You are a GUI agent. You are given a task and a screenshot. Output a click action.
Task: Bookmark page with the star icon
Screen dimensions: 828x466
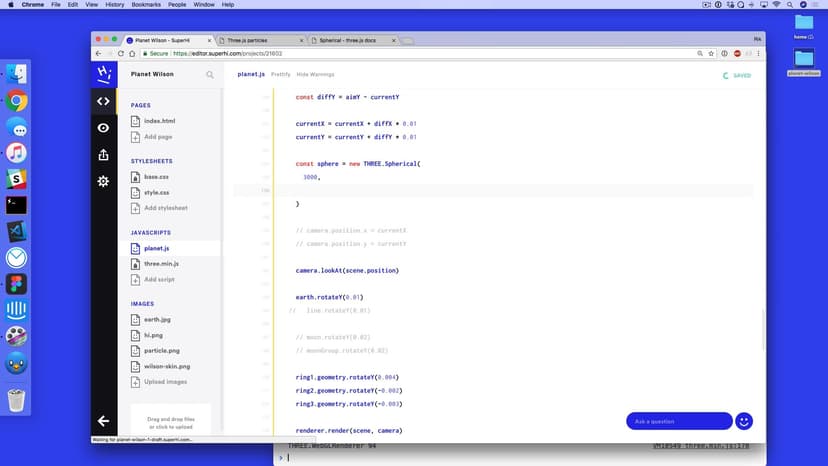pyautogui.click(x=711, y=53)
